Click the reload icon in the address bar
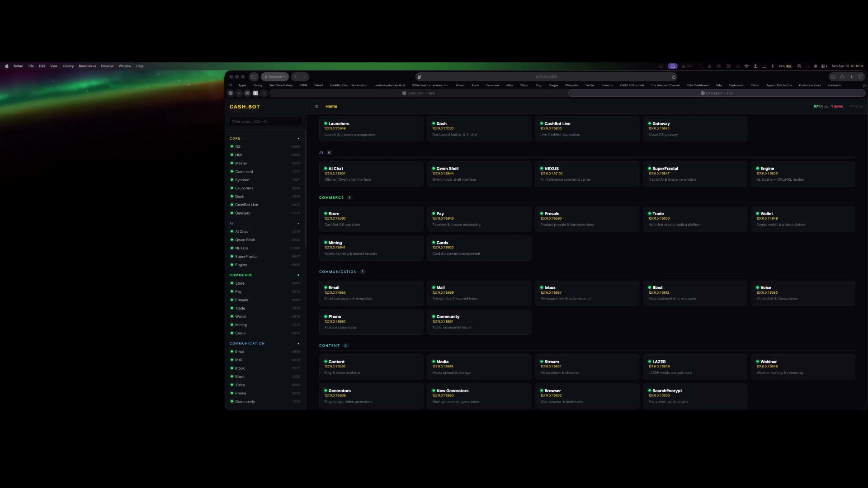This screenshot has height=488, width=868. coord(674,77)
